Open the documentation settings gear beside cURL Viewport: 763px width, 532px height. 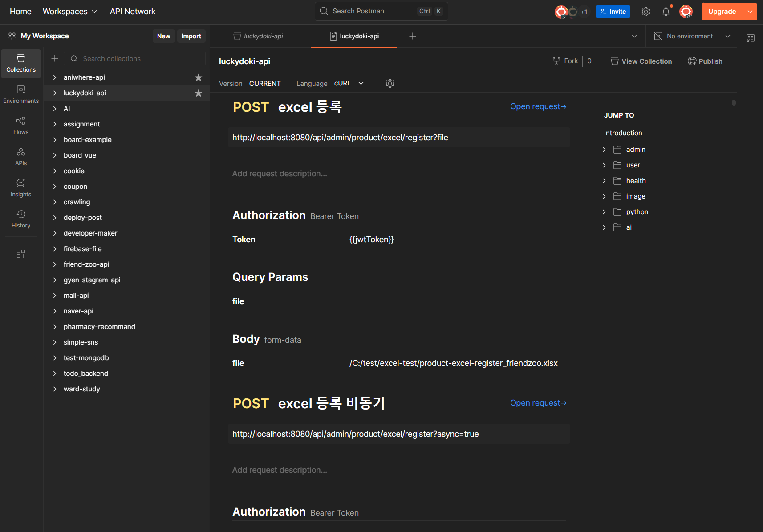coord(390,83)
